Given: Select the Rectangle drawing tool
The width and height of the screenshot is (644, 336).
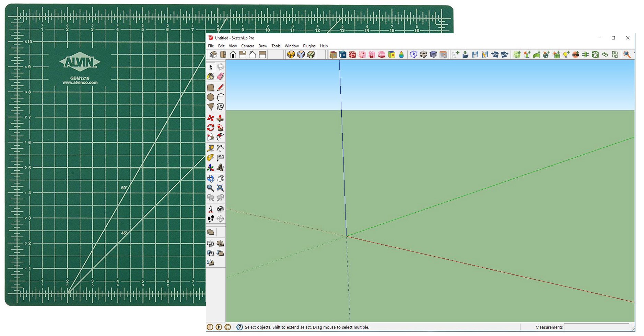Looking at the screenshot, I should coord(211,88).
